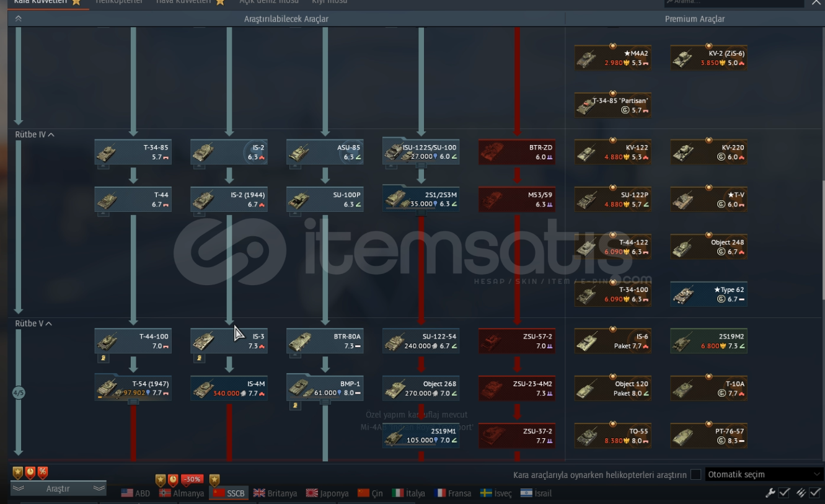
Task: Select the premium T-V tank card
Action: [709, 199]
